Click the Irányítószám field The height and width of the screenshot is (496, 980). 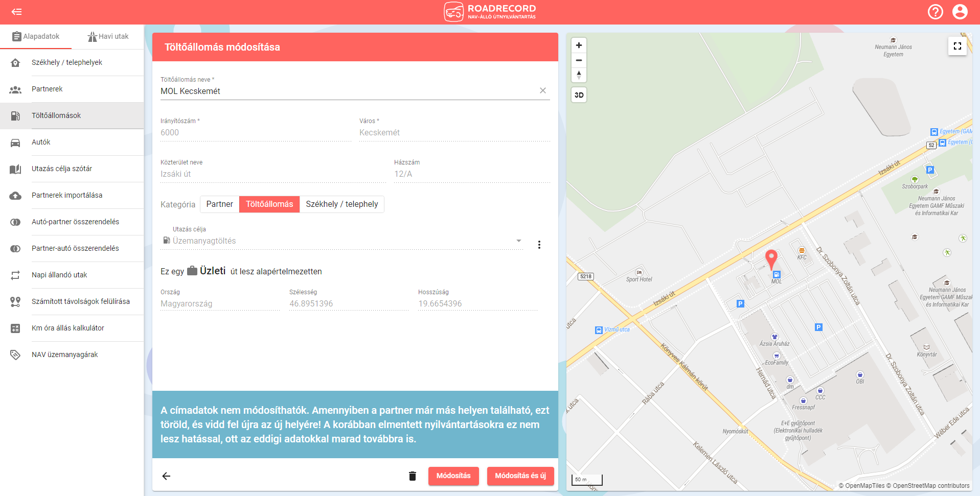pyautogui.click(x=256, y=132)
